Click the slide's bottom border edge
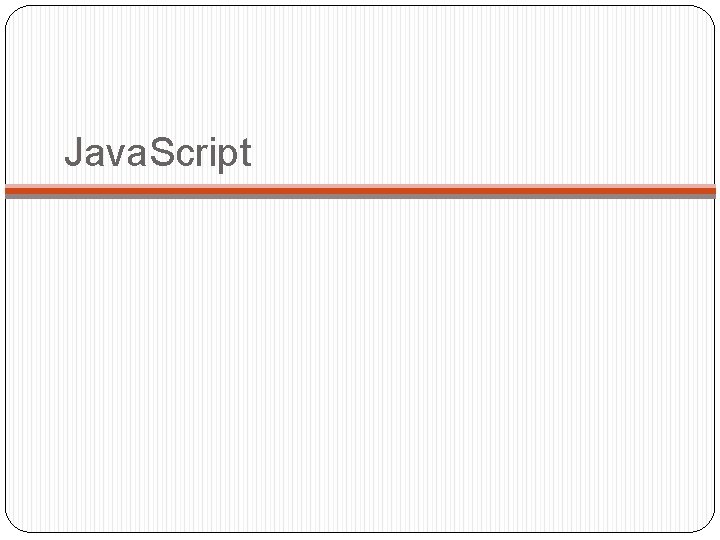 [x=360, y=531]
